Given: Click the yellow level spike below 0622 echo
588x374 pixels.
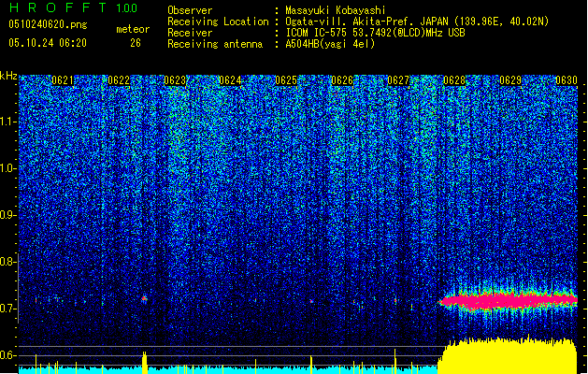Looking at the screenshot, I should [x=145, y=363].
